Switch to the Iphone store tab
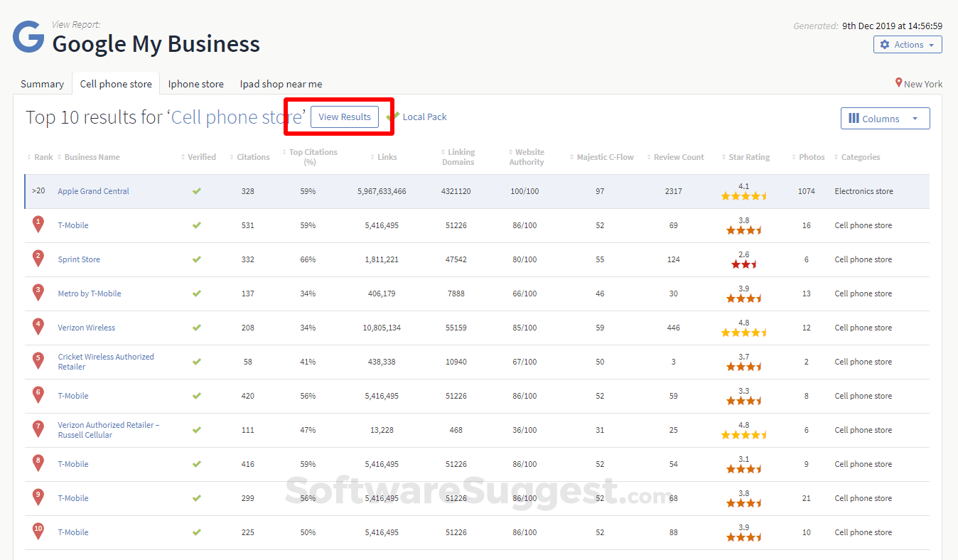 click(195, 83)
